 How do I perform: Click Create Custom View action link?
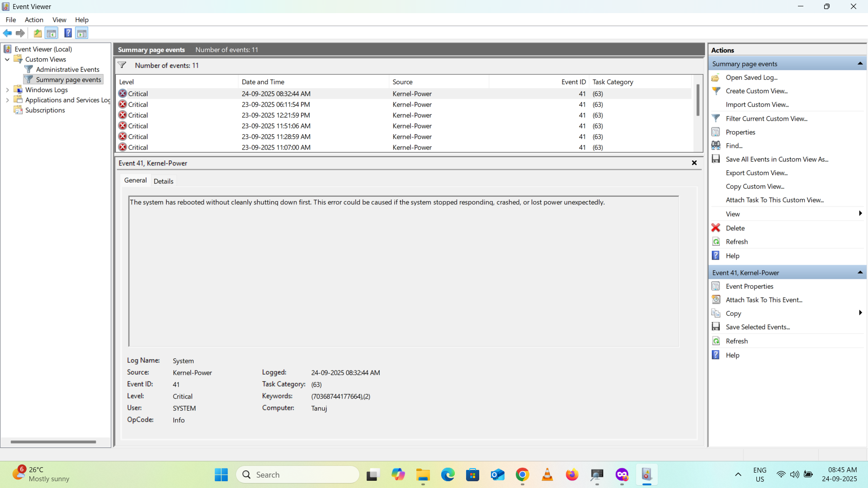point(756,91)
